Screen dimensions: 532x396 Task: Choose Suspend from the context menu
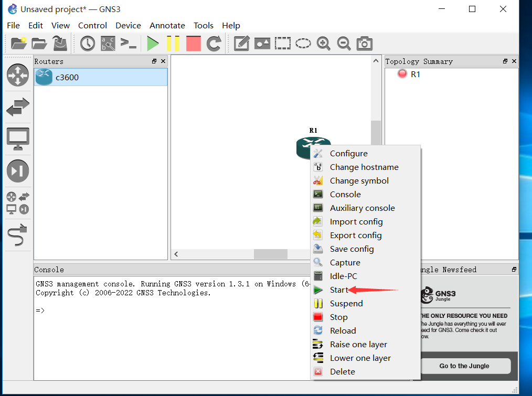point(365,303)
